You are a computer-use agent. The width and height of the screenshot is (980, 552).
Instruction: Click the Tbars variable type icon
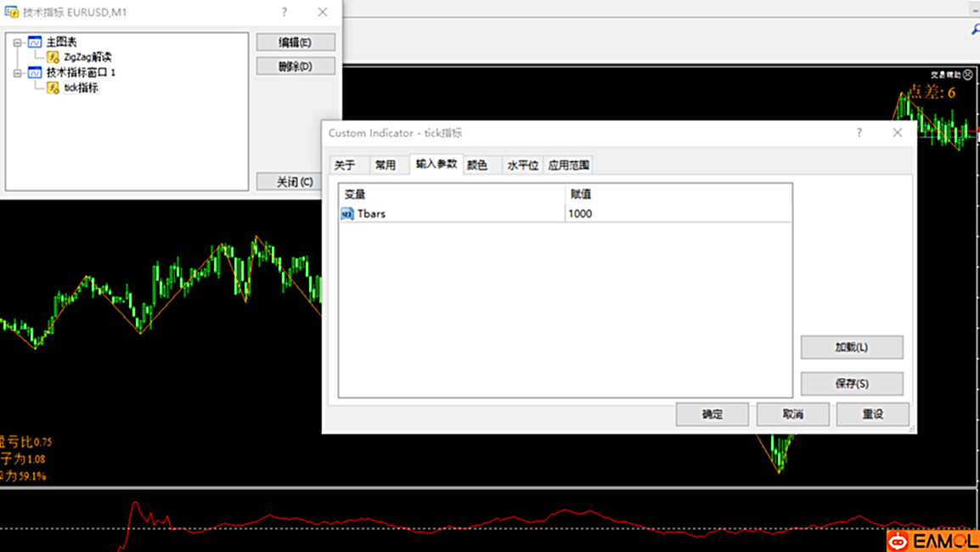pos(346,214)
